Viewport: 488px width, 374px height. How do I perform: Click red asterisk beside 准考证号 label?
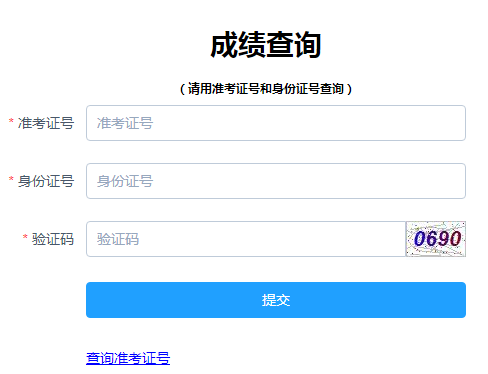11,121
